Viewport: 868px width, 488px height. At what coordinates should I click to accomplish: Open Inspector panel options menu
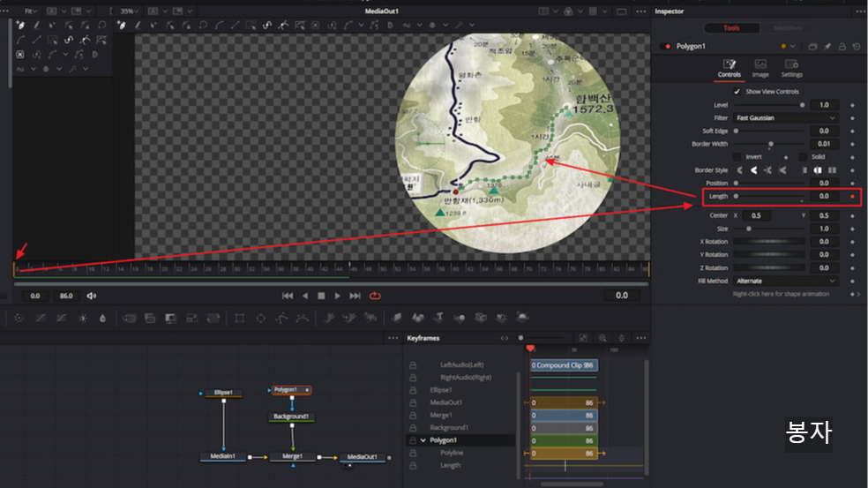(x=860, y=11)
